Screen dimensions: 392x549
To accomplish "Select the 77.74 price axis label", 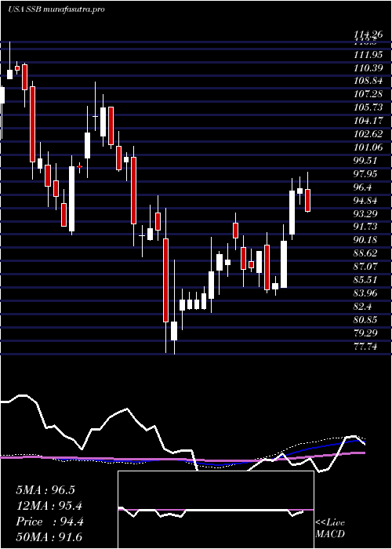I will (367, 347).
